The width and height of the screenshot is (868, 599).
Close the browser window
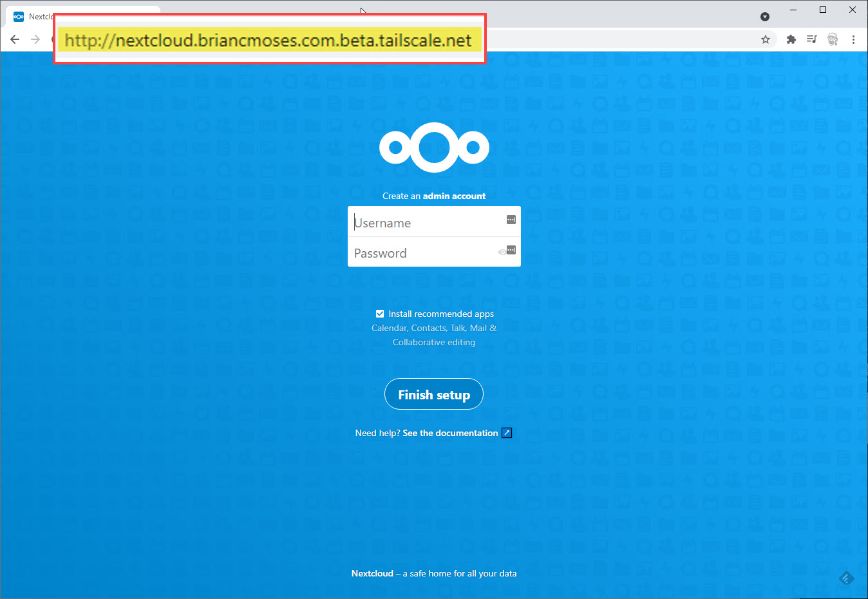(853, 10)
